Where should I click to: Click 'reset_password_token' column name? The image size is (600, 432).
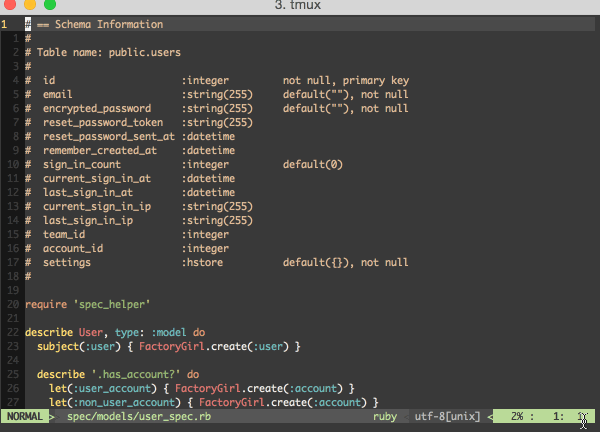[x=103, y=122]
